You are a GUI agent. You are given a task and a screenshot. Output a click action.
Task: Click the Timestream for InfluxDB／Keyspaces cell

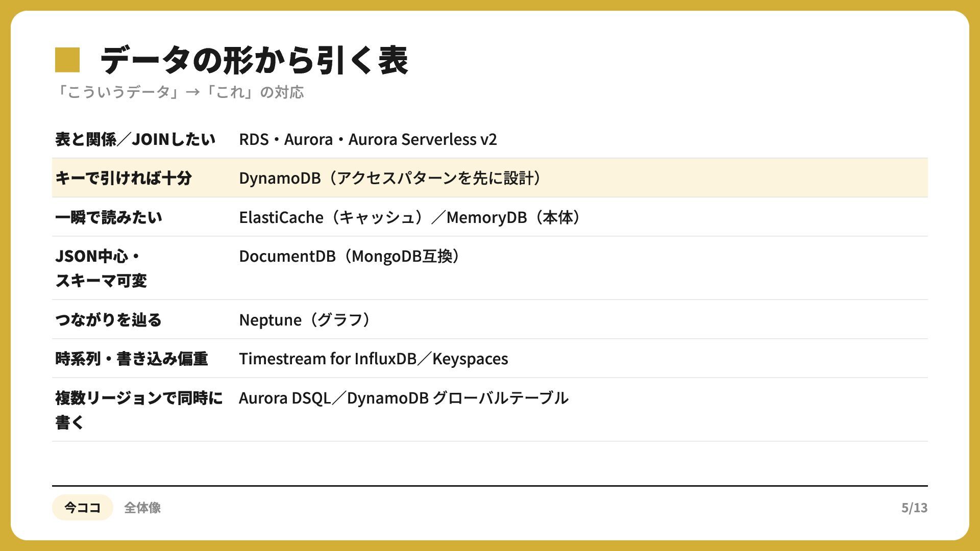click(374, 359)
